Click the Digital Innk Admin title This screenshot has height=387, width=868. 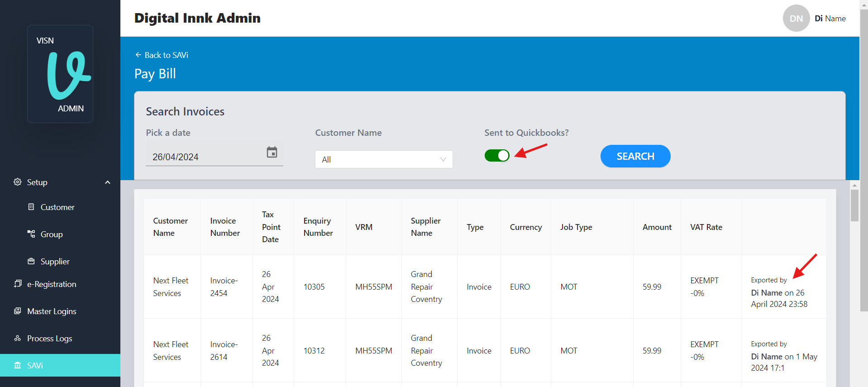(197, 18)
